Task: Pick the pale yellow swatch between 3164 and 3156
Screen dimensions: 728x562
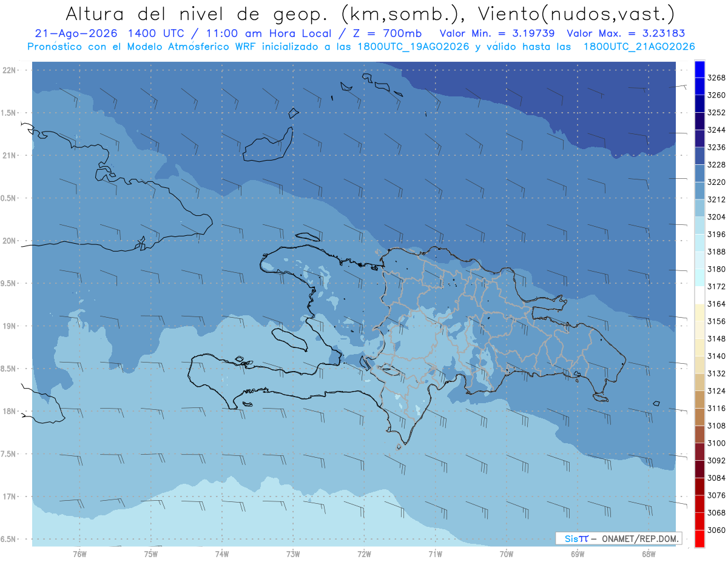Action: [x=699, y=312]
